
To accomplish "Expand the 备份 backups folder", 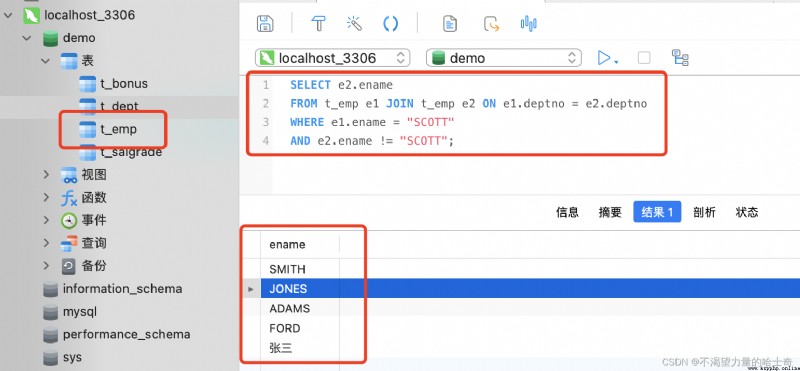I will 46,266.
